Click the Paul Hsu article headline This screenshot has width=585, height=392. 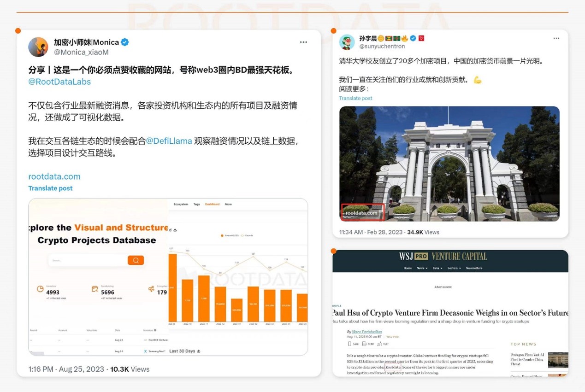[450, 313]
